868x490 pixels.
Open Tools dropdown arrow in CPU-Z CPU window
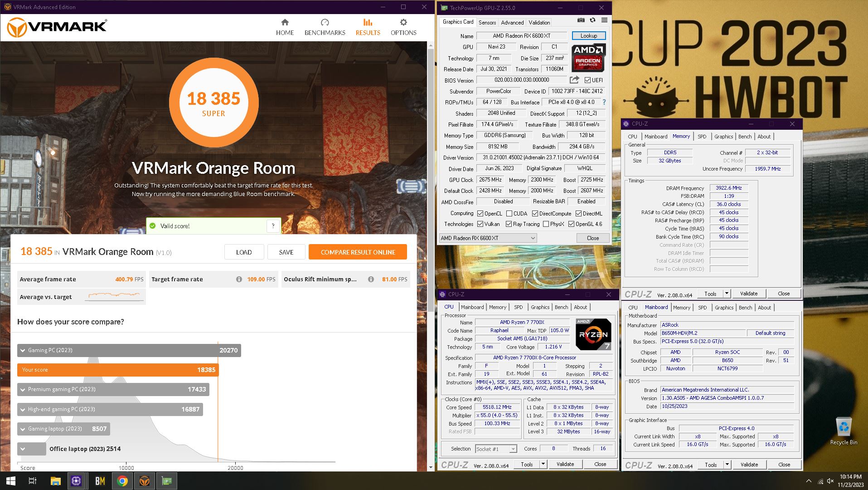point(543,464)
